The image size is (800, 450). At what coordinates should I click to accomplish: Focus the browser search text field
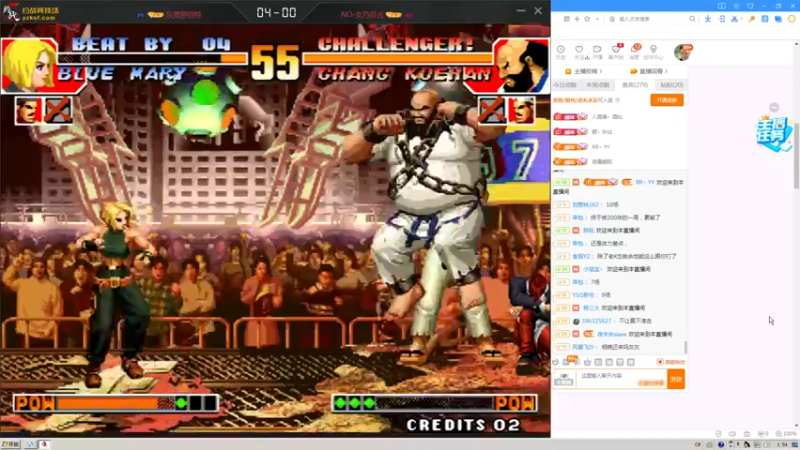[x=652, y=19]
